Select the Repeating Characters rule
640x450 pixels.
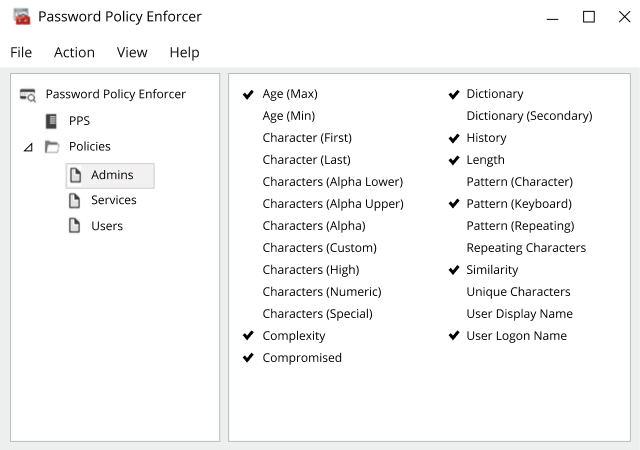click(x=526, y=247)
